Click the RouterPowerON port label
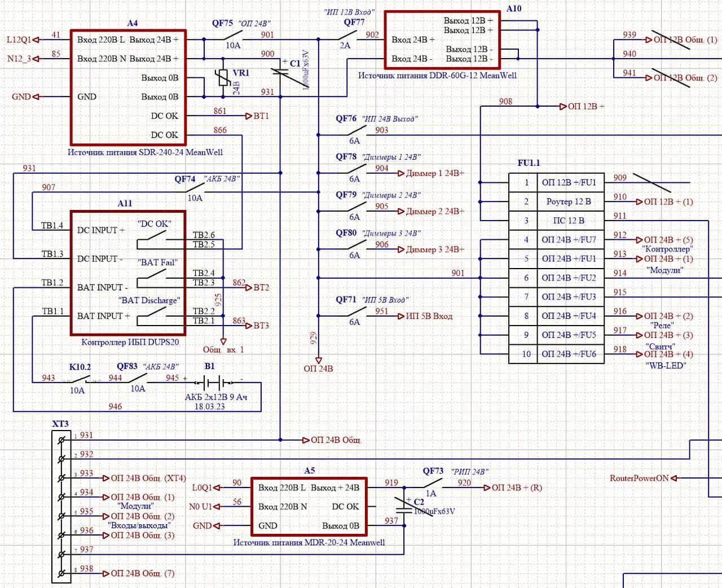722x588 pixels. coord(639,478)
